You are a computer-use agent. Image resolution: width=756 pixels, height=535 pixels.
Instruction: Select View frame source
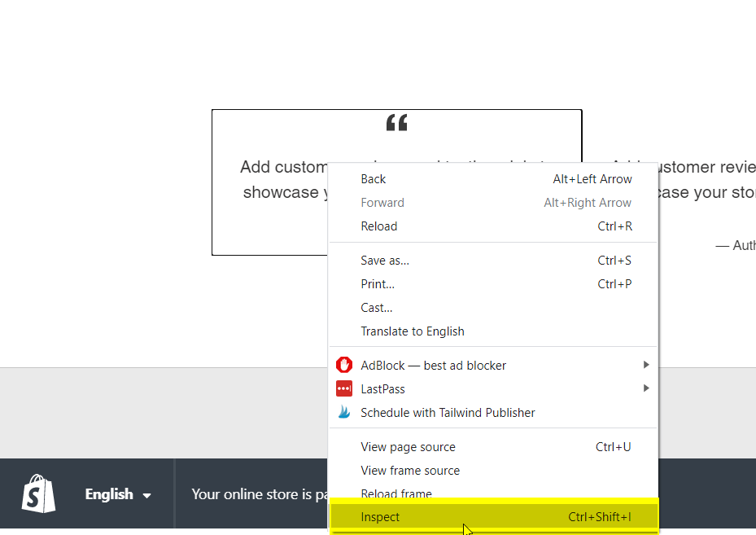click(x=410, y=471)
